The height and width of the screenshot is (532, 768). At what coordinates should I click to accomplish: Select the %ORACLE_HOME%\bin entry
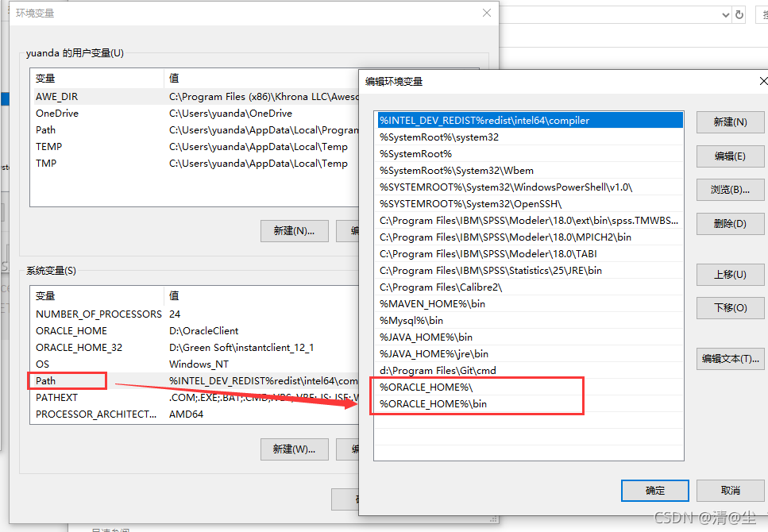531,403
